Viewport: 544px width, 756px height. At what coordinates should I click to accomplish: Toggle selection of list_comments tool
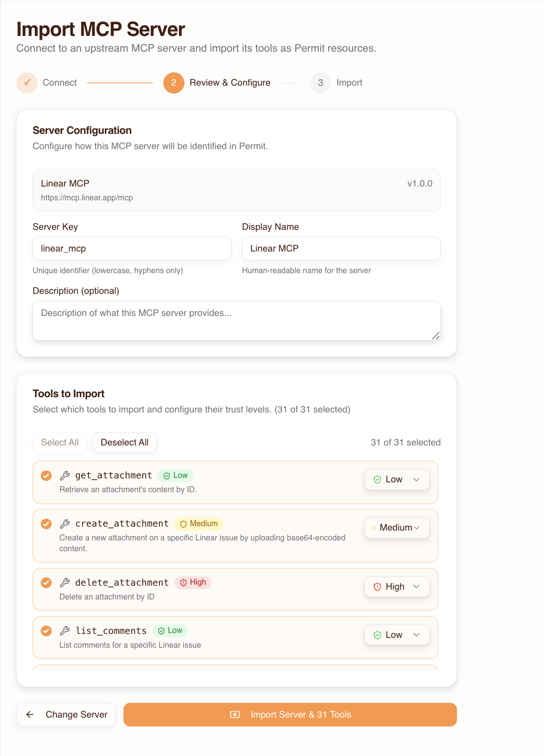[x=46, y=630]
